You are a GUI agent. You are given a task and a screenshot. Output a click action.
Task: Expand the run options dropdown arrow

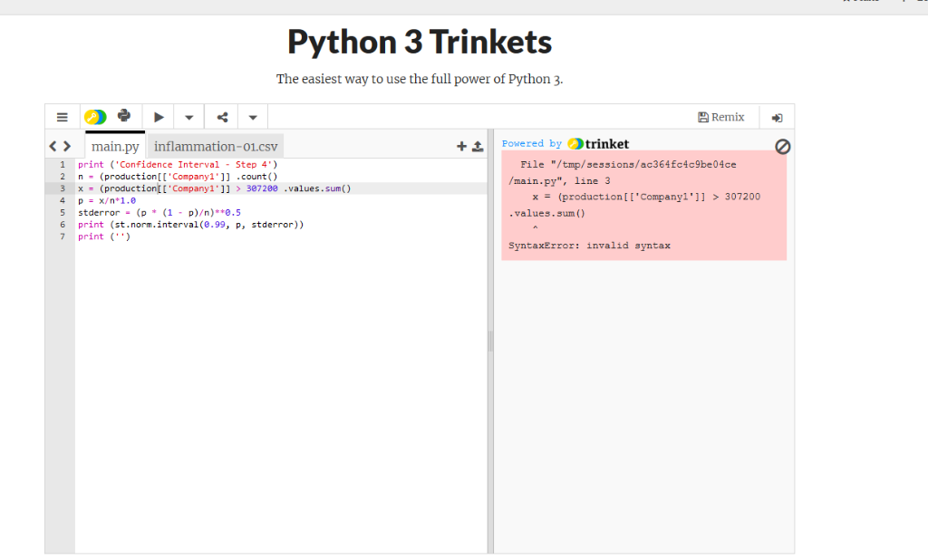[x=188, y=117]
